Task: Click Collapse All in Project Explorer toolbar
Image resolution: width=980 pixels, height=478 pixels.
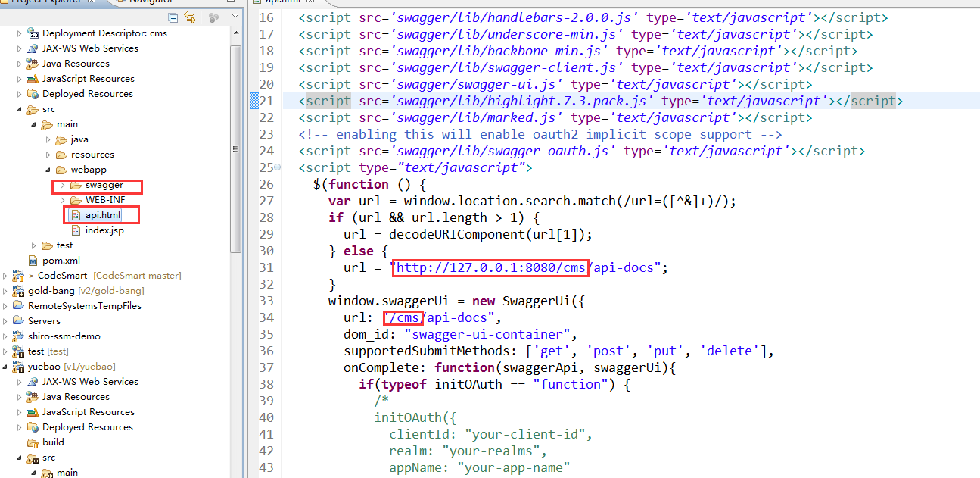Action: pyautogui.click(x=173, y=17)
